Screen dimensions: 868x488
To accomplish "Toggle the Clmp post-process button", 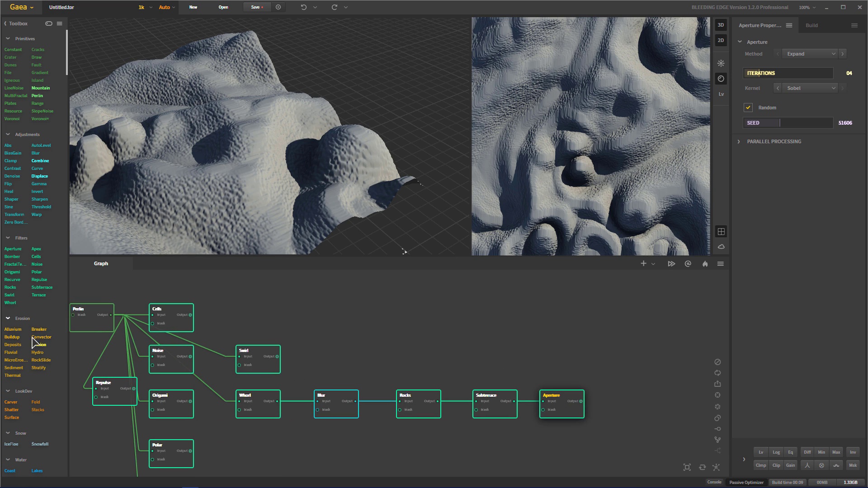I will coord(761,465).
